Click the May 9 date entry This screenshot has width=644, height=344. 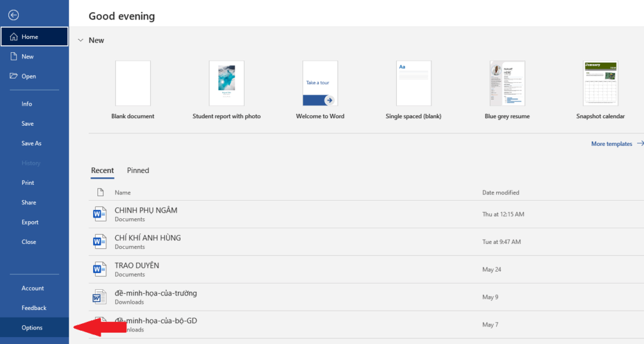pos(490,297)
